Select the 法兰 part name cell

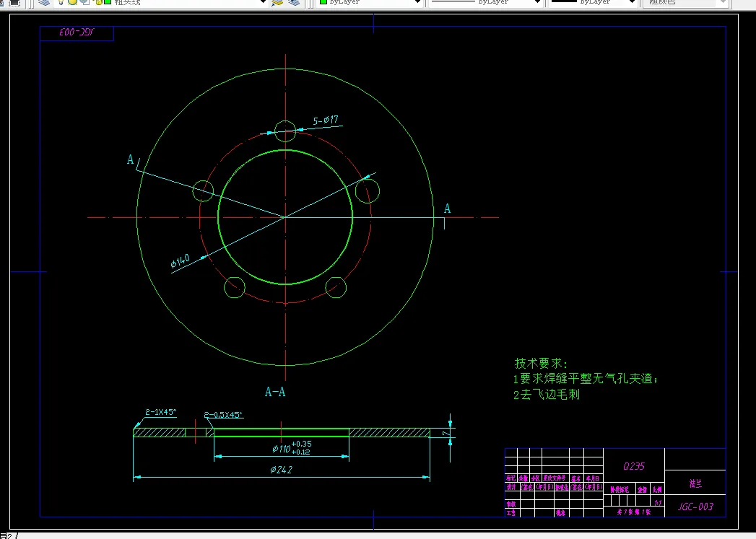tap(695, 483)
